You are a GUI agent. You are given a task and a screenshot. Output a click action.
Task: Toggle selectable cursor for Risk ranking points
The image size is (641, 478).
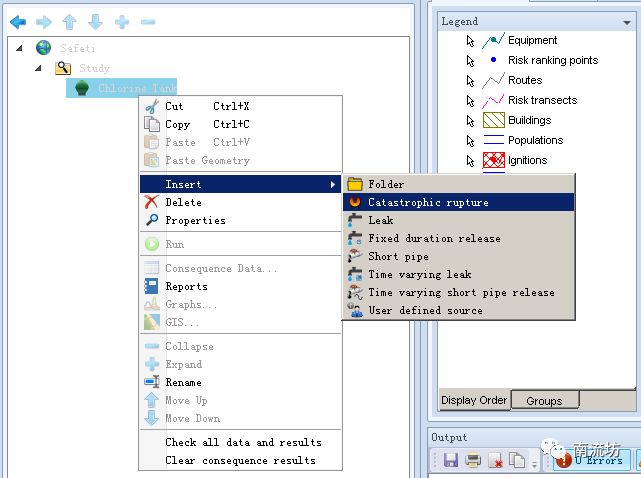(x=470, y=61)
